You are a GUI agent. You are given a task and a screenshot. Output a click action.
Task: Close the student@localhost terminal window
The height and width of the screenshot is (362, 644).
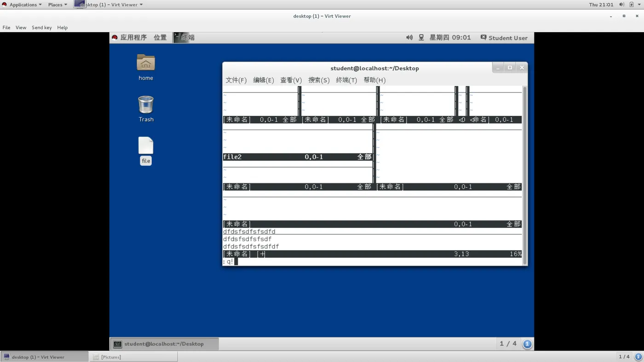click(522, 68)
